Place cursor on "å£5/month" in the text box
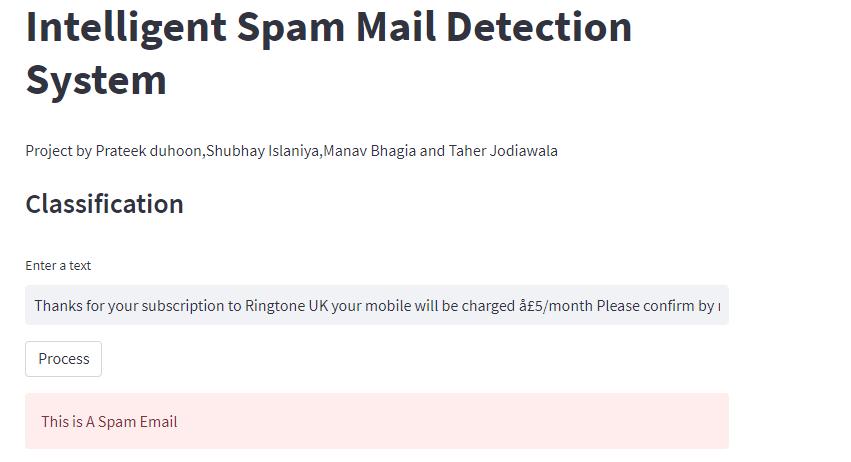The height and width of the screenshot is (462, 851). [x=556, y=306]
